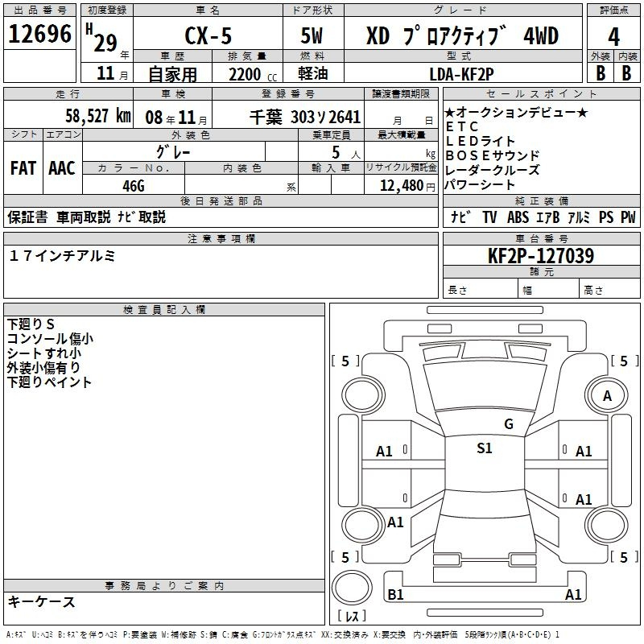The height and width of the screenshot is (644, 644).
Task: Click the 検査員記入欄 section header
Action: [x=164, y=310]
